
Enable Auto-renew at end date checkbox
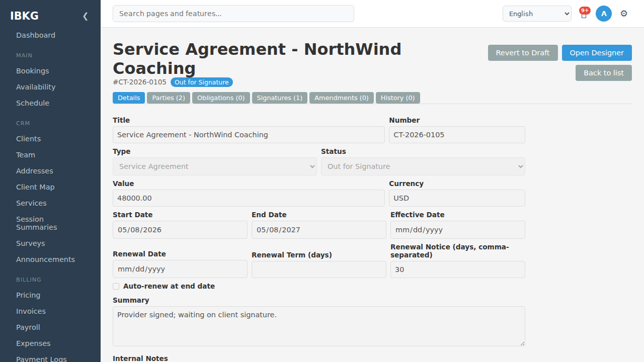tap(116, 286)
